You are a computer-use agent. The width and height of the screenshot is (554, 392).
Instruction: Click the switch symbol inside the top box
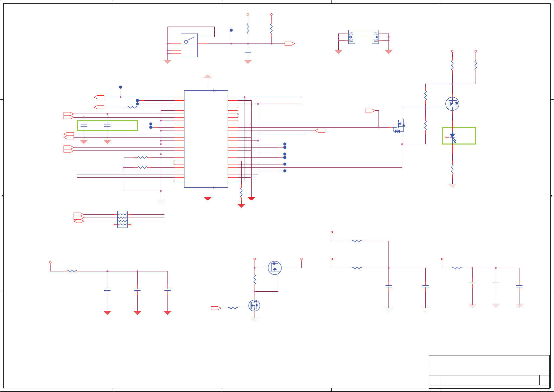pos(189,41)
